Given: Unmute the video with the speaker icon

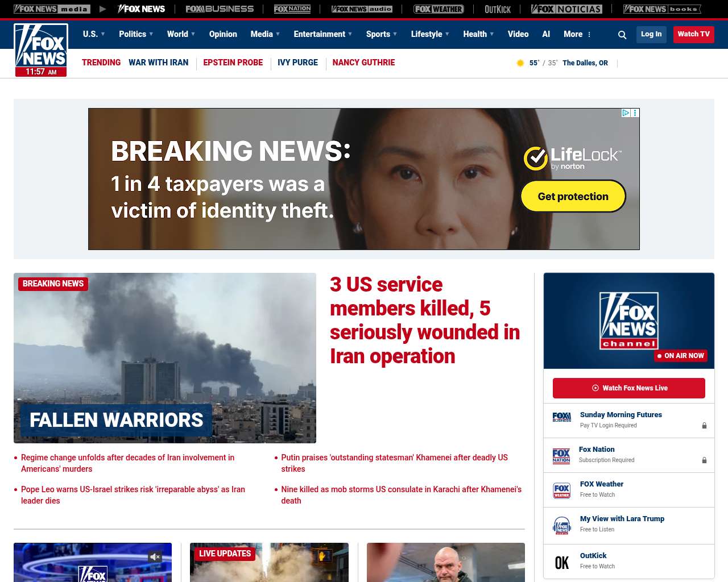Looking at the screenshot, I should (x=155, y=556).
